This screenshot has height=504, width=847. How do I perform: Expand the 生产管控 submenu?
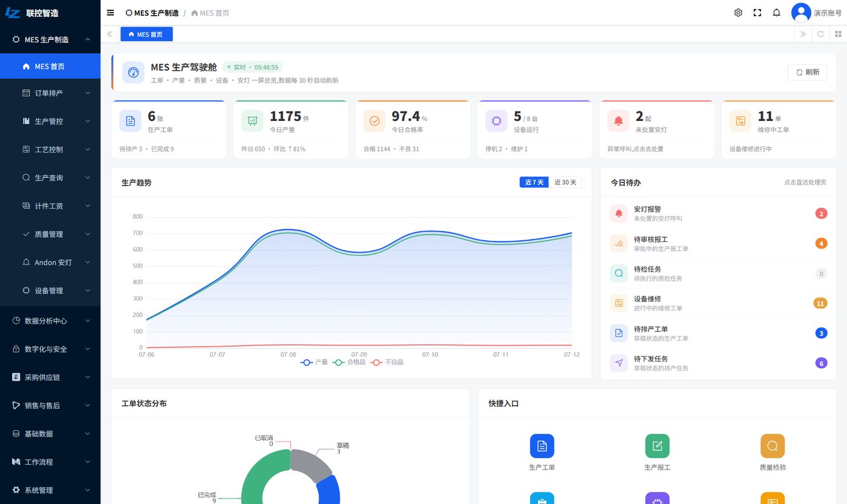point(50,121)
